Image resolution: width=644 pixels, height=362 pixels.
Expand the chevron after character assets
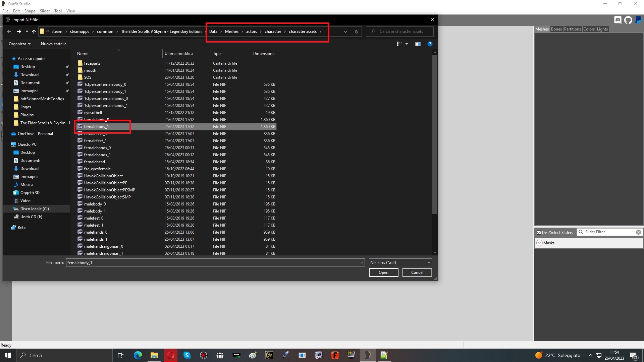pyautogui.click(x=320, y=32)
